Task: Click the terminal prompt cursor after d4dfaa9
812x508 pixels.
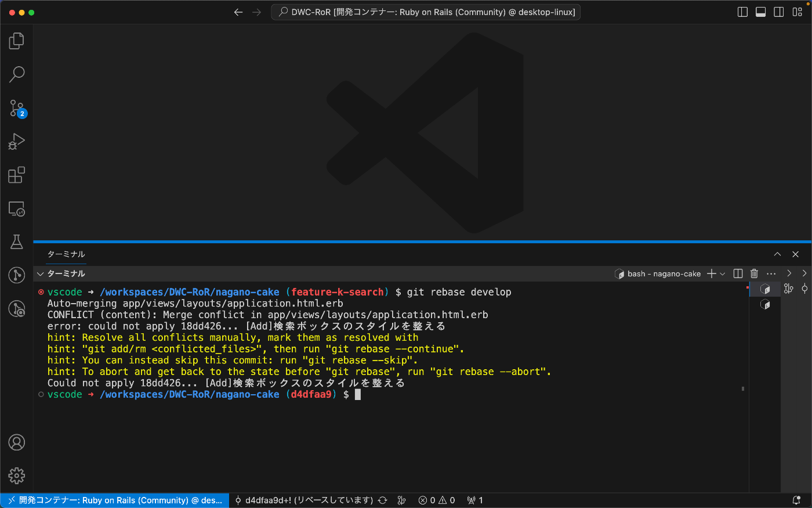Action: [x=358, y=395]
